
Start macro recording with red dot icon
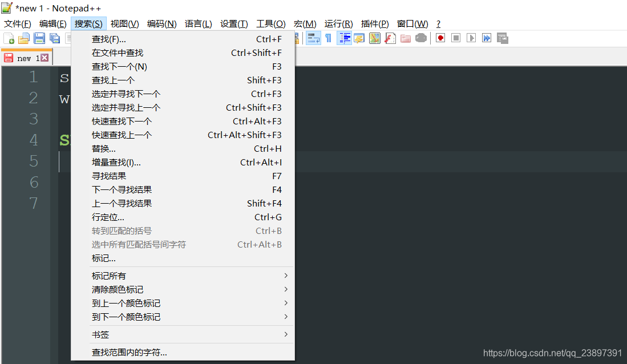point(440,38)
